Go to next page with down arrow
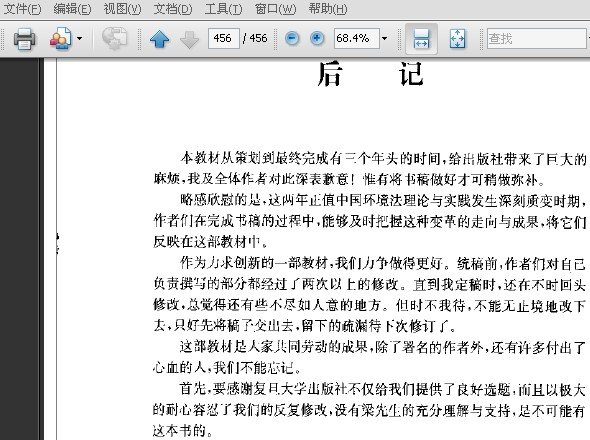590x440 pixels. [x=189, y=40]
